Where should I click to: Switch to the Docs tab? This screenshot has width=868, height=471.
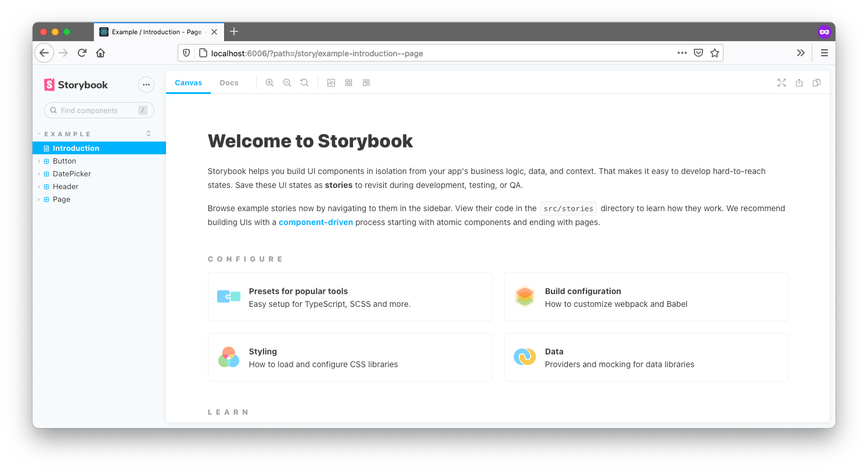[229, 82]
